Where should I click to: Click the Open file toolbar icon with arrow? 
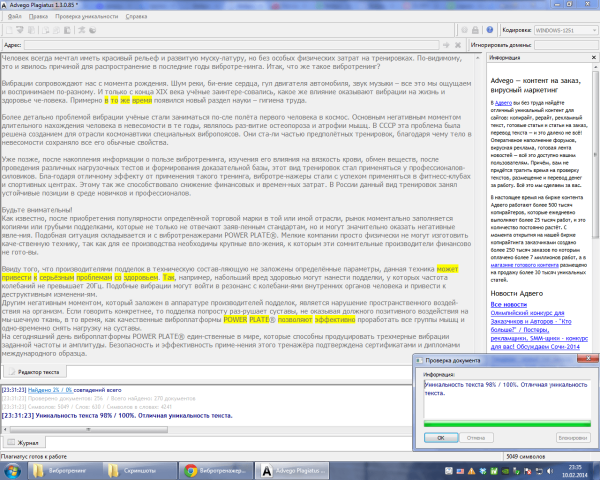click(x=20, y=30)
